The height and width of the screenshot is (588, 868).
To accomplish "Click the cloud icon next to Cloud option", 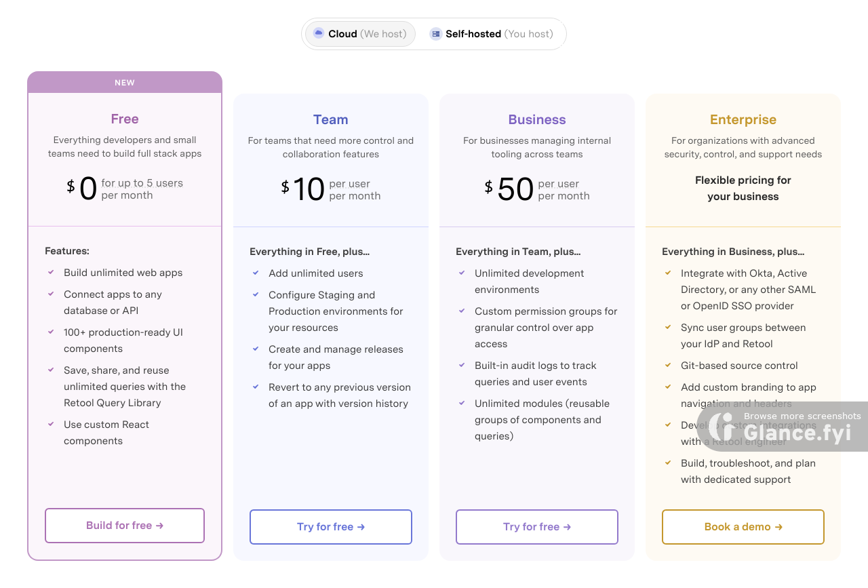I will coord(317,33).
